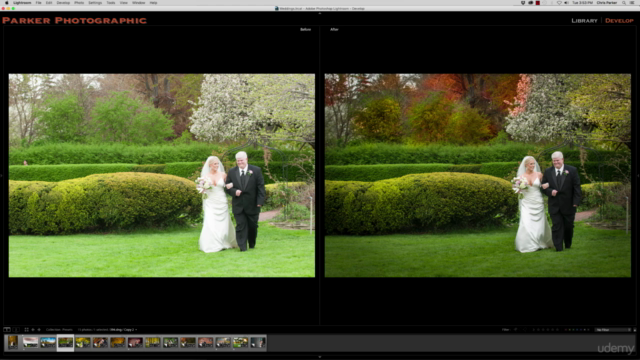Screen dimensions: 640x360
Task: Open the Edit menu
Action: [49, 3]
